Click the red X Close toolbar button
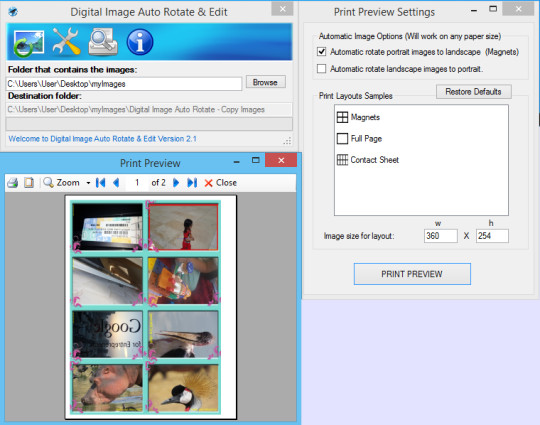Viewport: 540px width, 425px height. pos(220,183)
